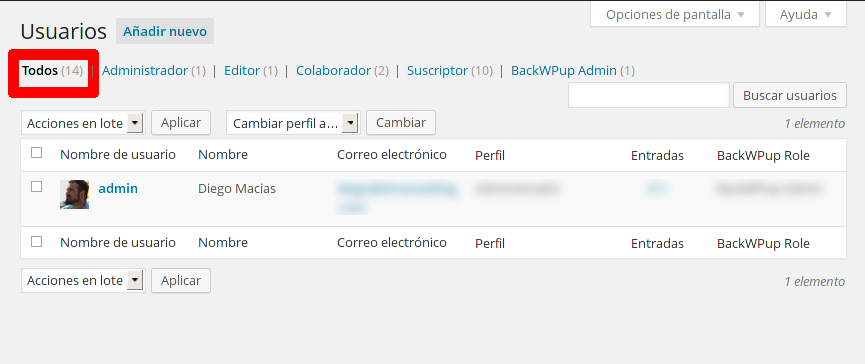Click the admin user avatar thumbnail

coord(74,194)
